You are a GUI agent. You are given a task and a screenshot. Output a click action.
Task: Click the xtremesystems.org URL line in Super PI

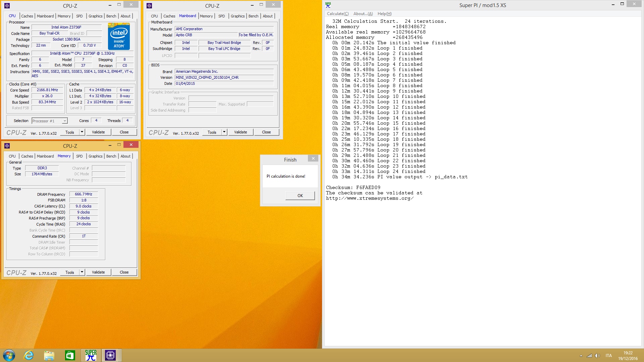pos(370,198)
